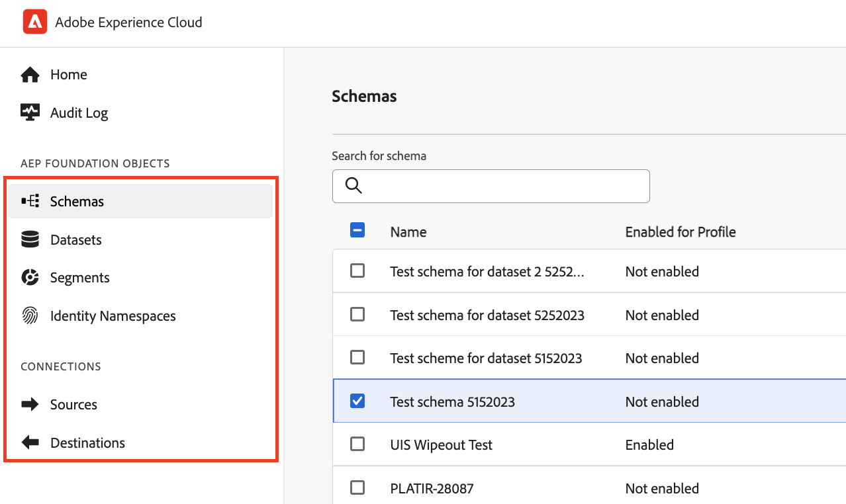
Task: Click the Destinations left-arrow icon
Action: 30,442
